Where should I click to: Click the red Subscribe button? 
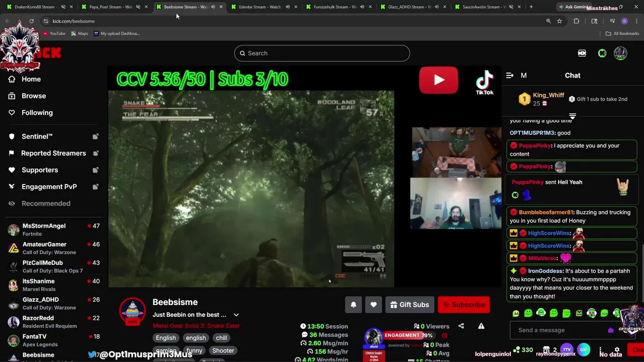[463, 305]
